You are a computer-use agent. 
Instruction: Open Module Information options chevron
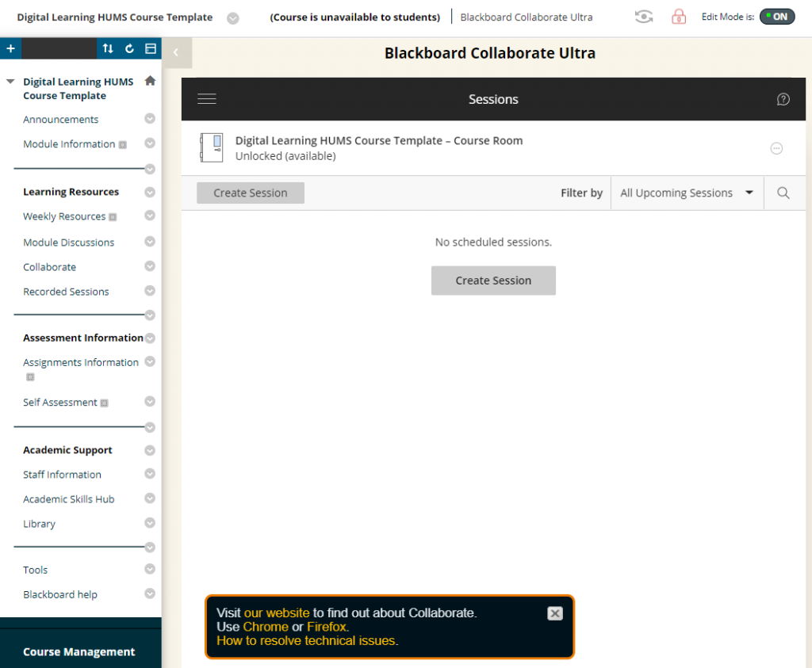(x=150, y=143)
